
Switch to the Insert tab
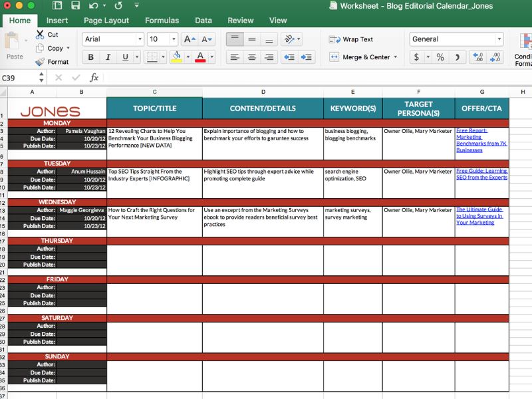(x=57, y=21)
